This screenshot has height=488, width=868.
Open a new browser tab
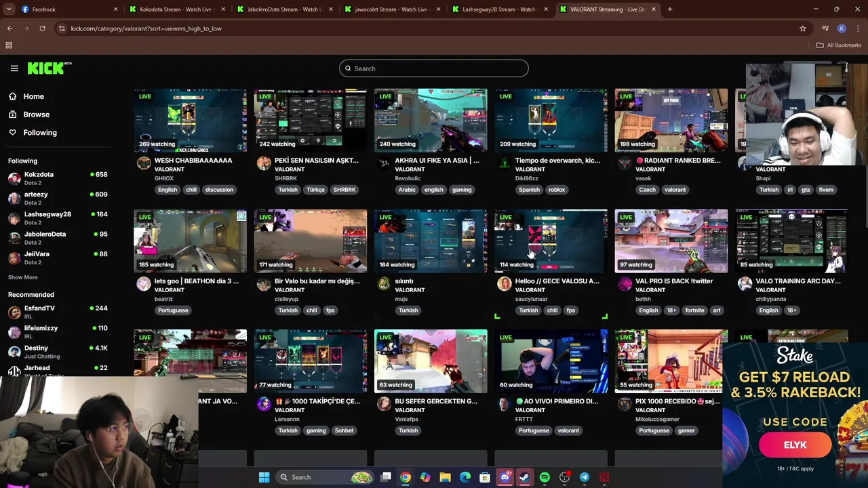click(670, 9)
